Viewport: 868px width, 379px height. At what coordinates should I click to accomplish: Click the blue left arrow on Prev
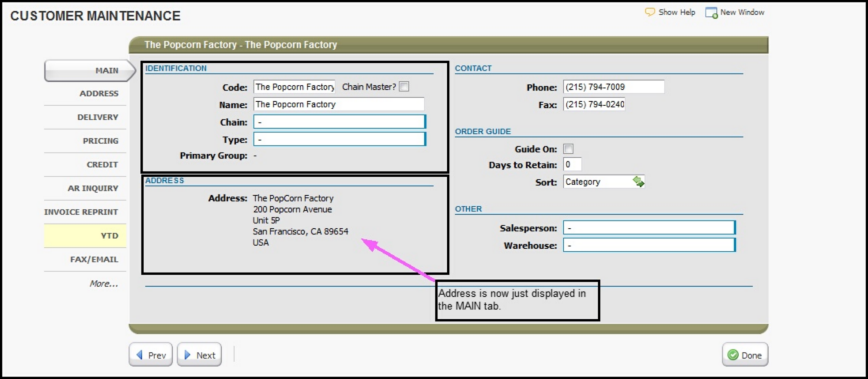139,354
